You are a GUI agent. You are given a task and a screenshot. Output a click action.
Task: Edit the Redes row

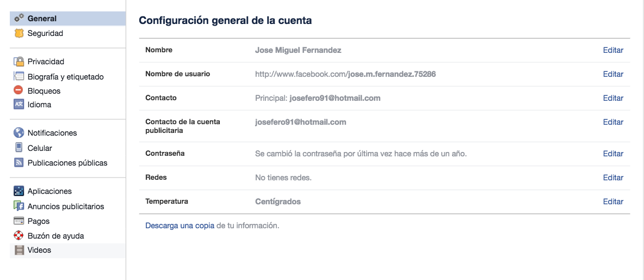[613, 178]
